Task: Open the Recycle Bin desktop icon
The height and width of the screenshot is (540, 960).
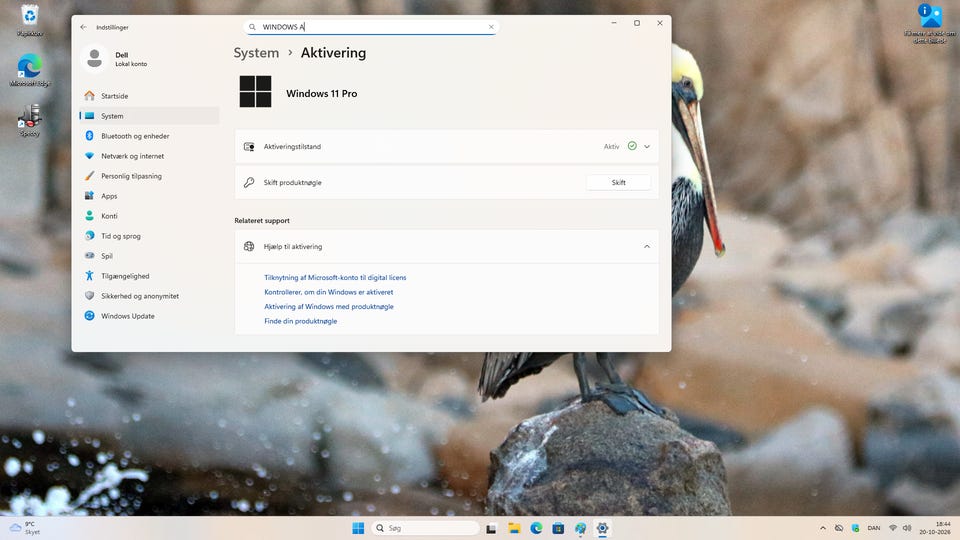Action: click(x=29, y=20)
